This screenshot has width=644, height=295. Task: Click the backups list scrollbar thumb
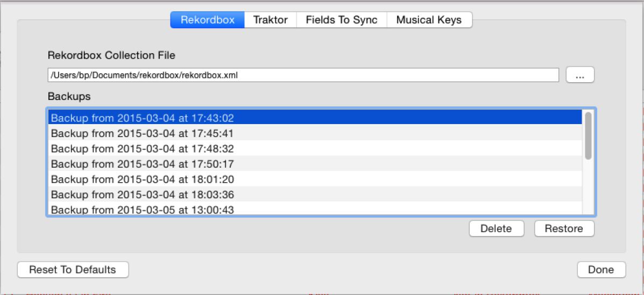[x=588, y=135]
